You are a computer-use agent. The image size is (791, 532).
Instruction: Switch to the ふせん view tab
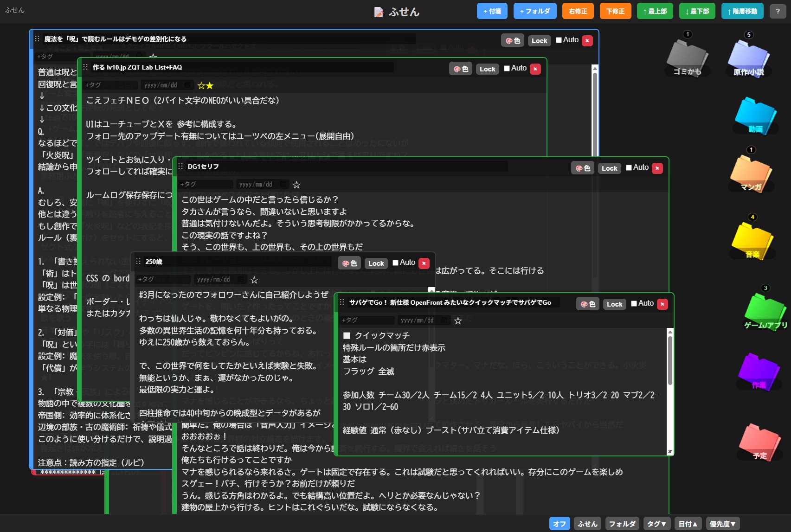(x=587, y=524)
